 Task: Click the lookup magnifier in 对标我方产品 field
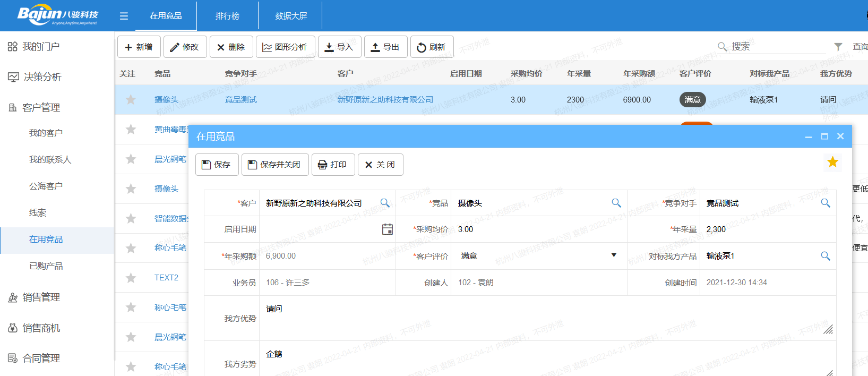[x=825, y=256]
